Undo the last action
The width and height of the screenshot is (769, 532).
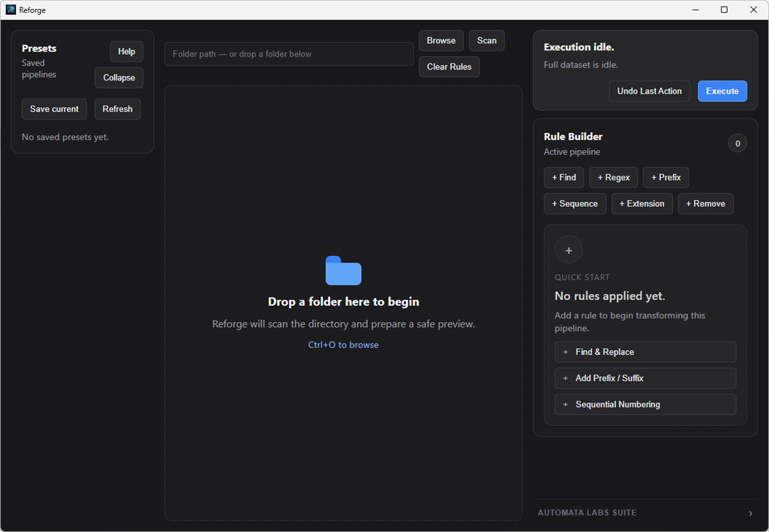(649, 91)
